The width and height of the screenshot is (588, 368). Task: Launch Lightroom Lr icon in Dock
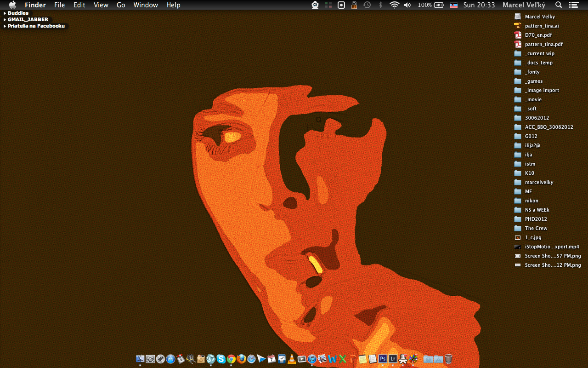[x=393, y=359]
